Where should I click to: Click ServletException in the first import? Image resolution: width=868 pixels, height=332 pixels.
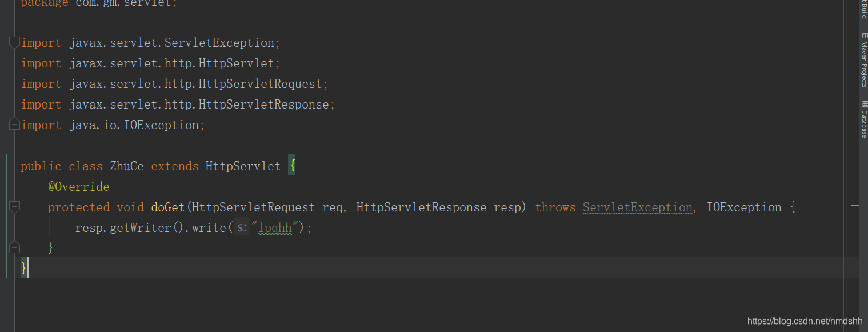coord(219,43)
